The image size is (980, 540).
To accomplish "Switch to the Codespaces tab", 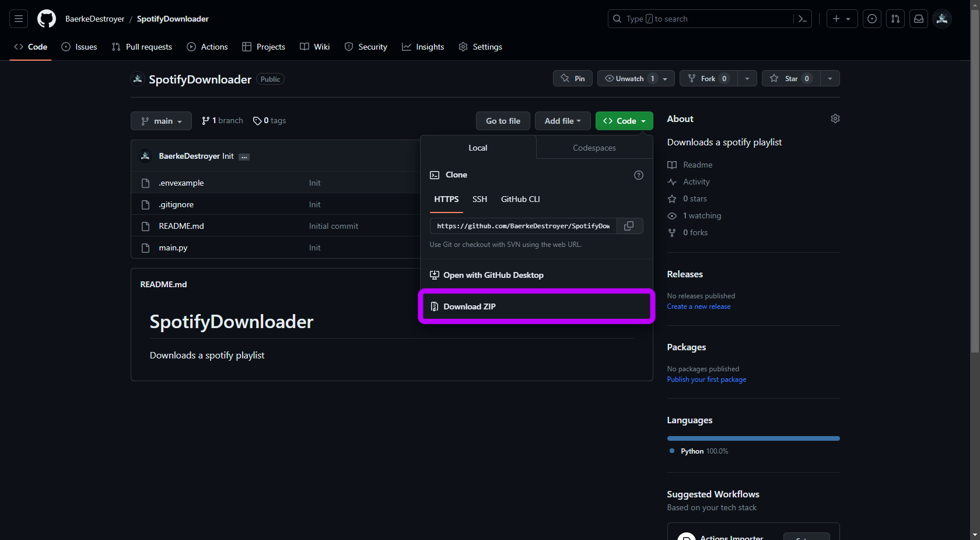I will 594,147.
